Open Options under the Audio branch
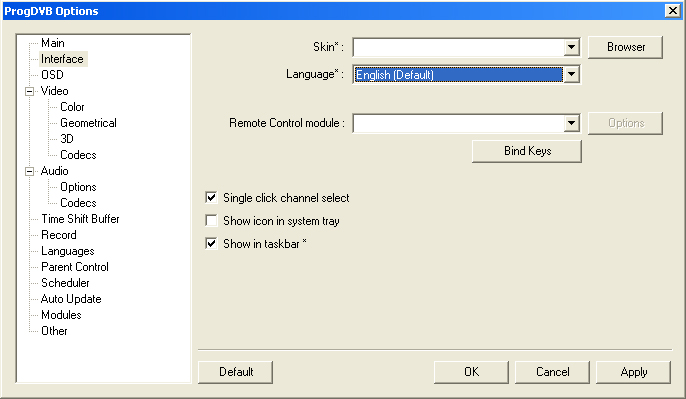The image size is (686, 399). point(78,187)
